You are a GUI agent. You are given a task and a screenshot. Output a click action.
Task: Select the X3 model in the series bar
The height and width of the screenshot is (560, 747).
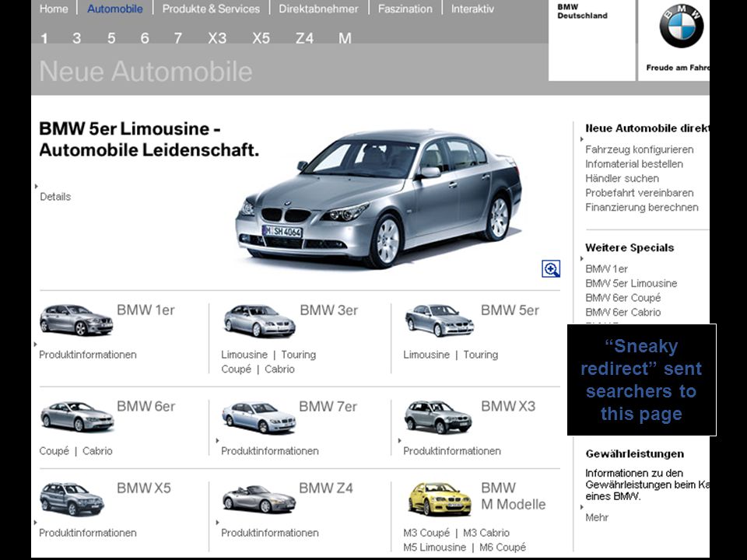pos(217,38)
